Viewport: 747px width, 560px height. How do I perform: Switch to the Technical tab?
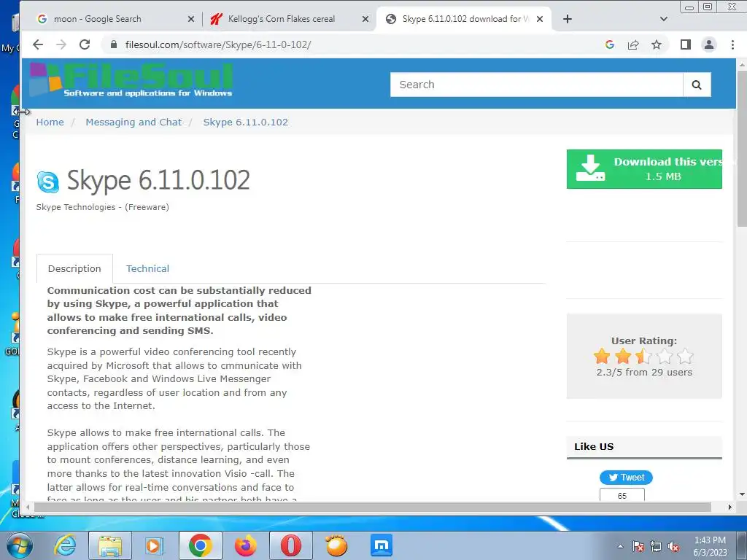click(x=147, y=268)
